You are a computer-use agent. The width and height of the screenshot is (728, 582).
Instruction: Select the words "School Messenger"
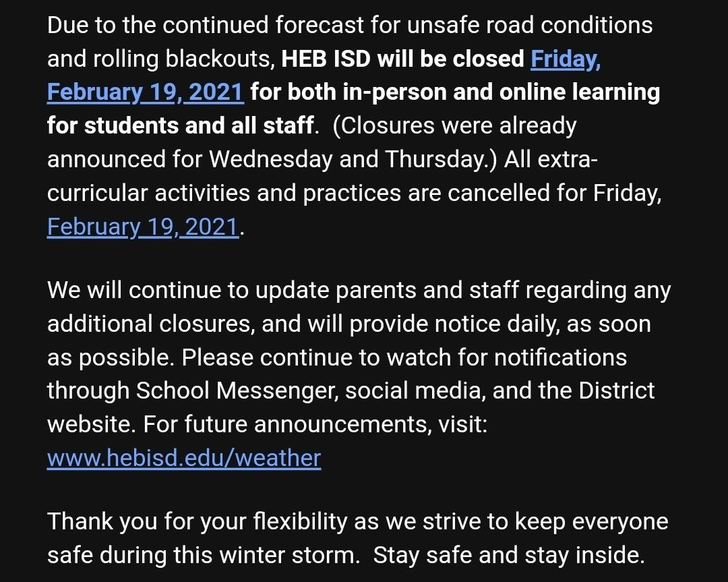click(x=235, y=390)
